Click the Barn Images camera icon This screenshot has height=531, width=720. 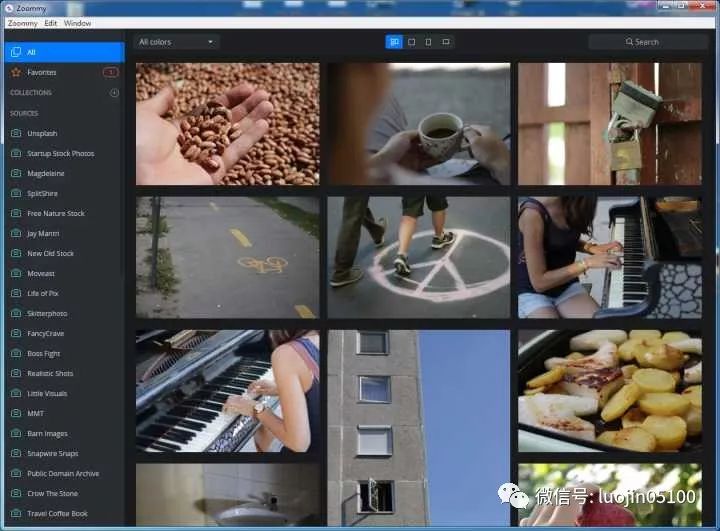point(16,433)
